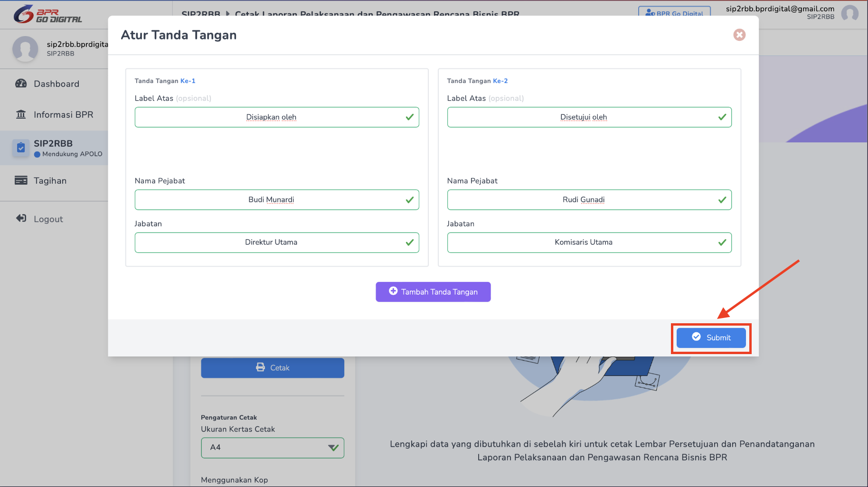Edit the Label Atas field 'Disetujui oleh'
The image size is (868, 487).
click(589, 117)
